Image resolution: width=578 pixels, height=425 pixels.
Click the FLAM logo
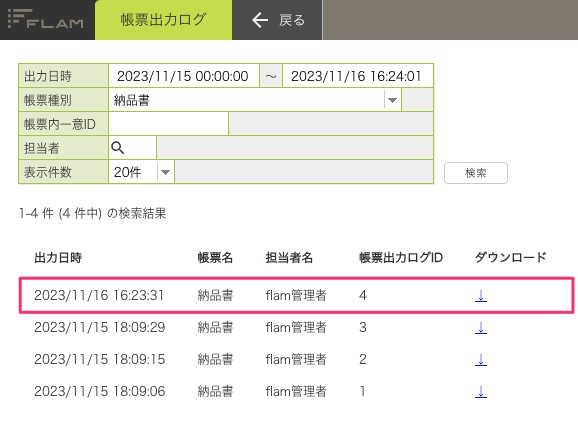coord(46,20)
